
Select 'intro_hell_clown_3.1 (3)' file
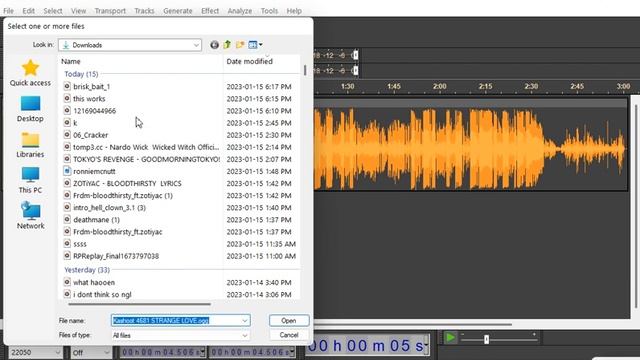pyautogui.click(x=109, y=207)
